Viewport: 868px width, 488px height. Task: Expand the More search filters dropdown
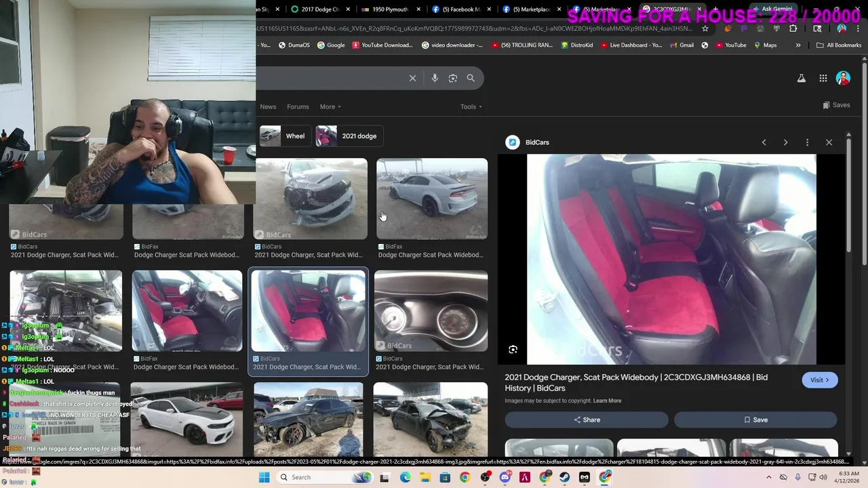click(x=330, y=106)
